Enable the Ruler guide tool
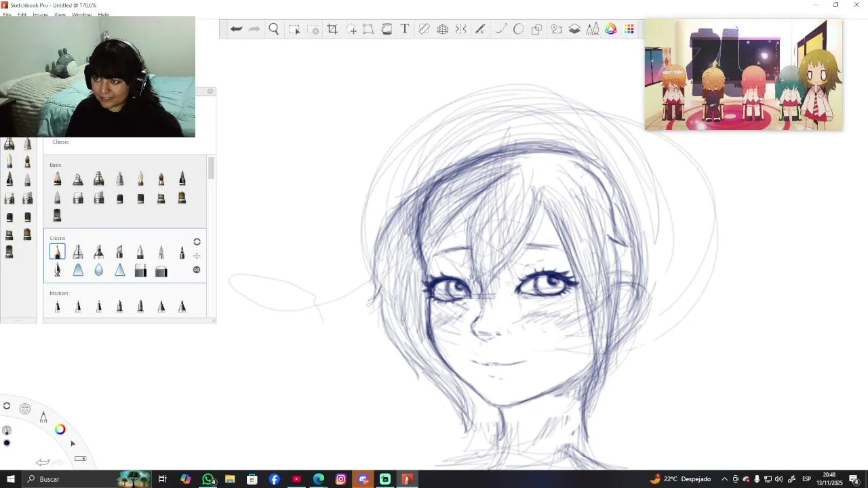The height and width of the screenshot is (488, 868). click(x=424, y=29)
